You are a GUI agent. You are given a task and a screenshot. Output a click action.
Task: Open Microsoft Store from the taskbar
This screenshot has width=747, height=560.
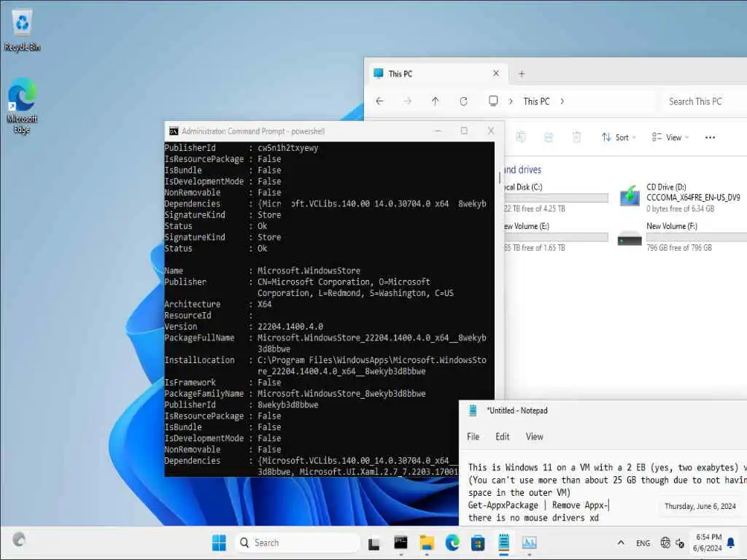478,542
